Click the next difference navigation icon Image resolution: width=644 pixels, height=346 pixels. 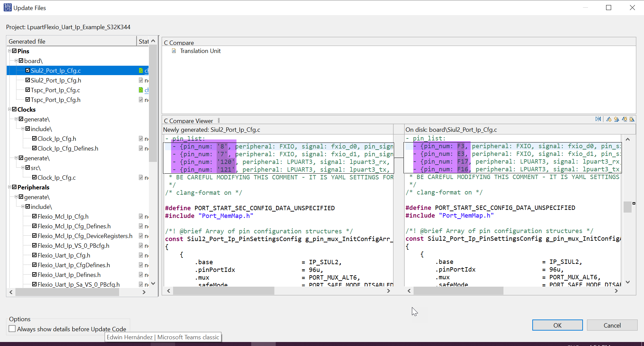pos(609,119)
